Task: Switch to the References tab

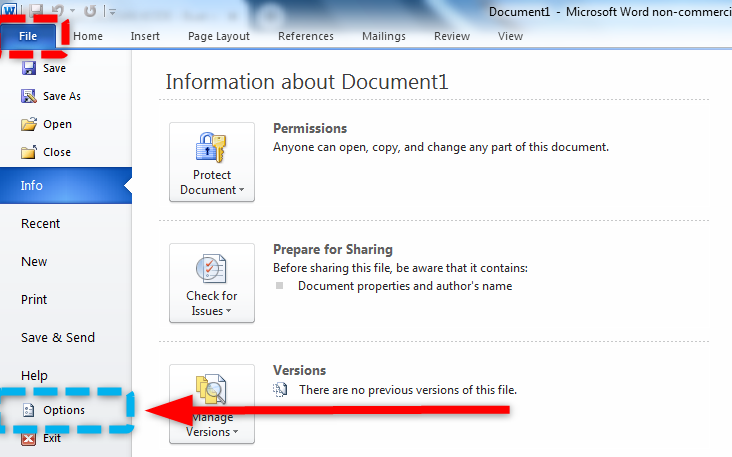Action: (x=306, y=36)
